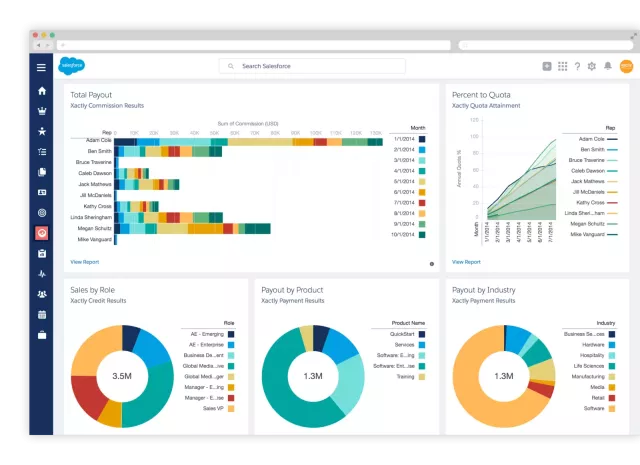Open the calendar icon in sidebar

coord(41,314)
